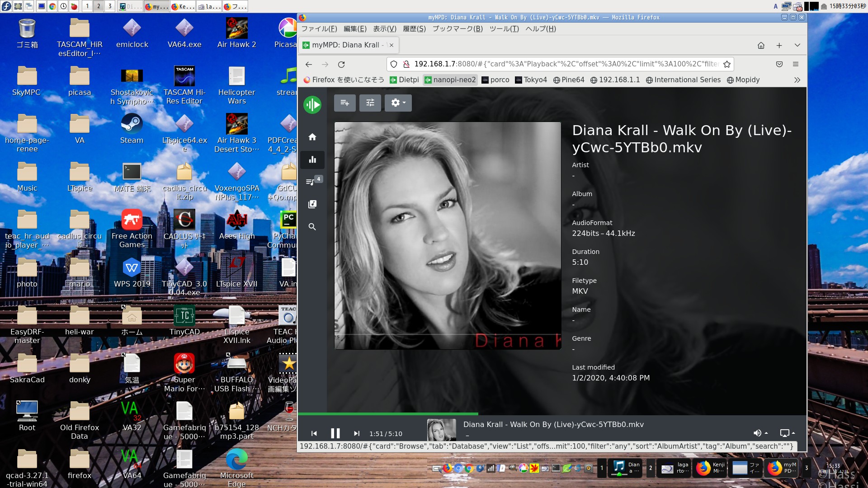Viewport: 868px width, 488px height.
Task: Open myMPD home view in sidebar
Action: click(312, 137)
